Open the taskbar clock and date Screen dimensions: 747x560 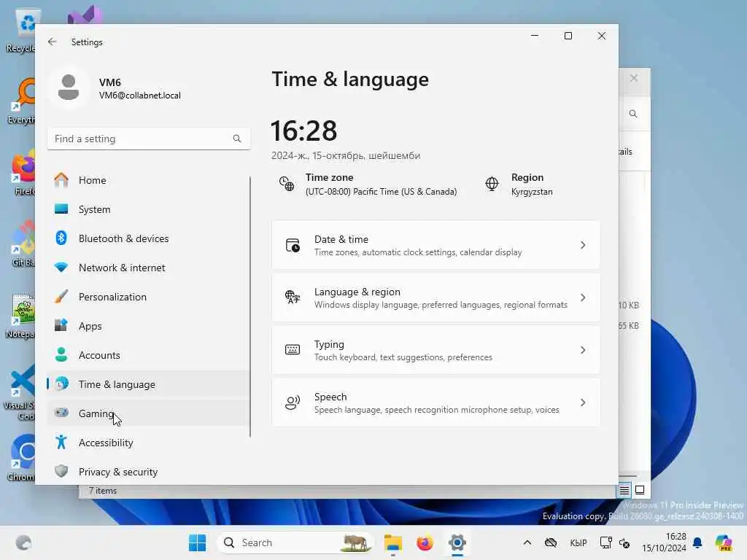[x=664, y=542]
